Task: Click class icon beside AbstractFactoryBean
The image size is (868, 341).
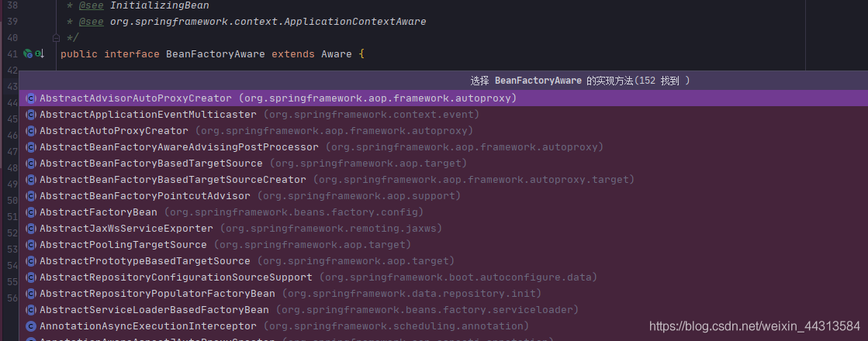Action: 30,212
